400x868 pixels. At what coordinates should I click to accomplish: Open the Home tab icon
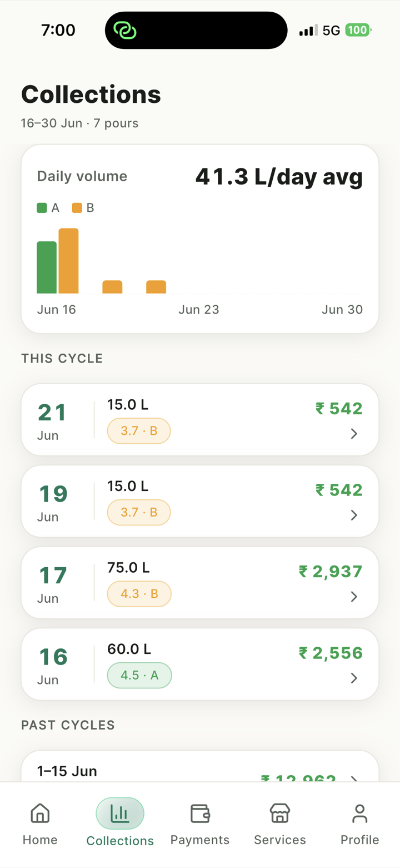pyautogui.click(x=40, y=814)
